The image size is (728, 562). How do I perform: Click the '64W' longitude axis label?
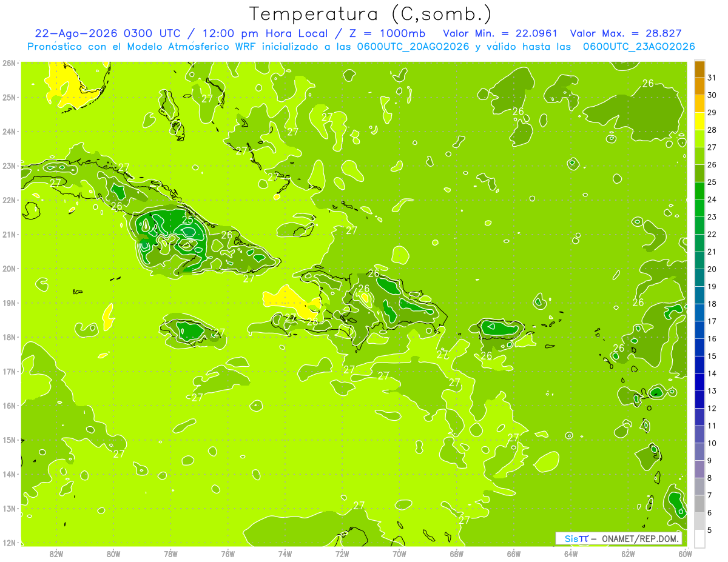(x=571, y=554)
